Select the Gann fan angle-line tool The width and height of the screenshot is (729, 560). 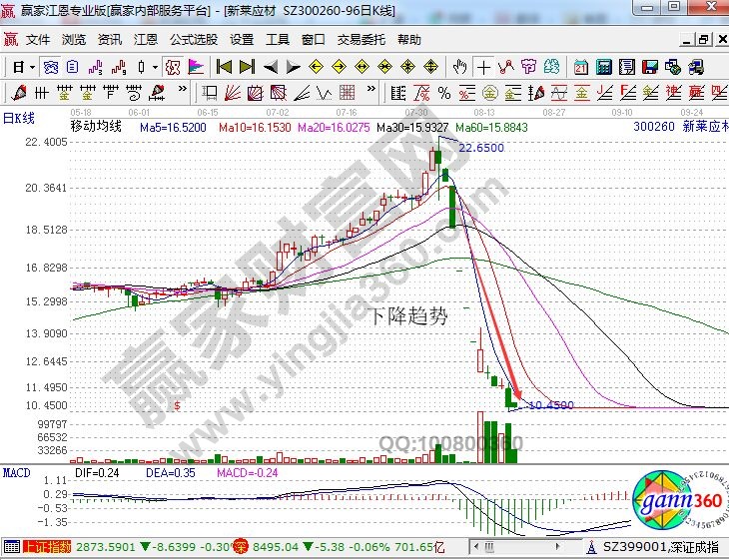pyautogui.click(x=231, y=93)
